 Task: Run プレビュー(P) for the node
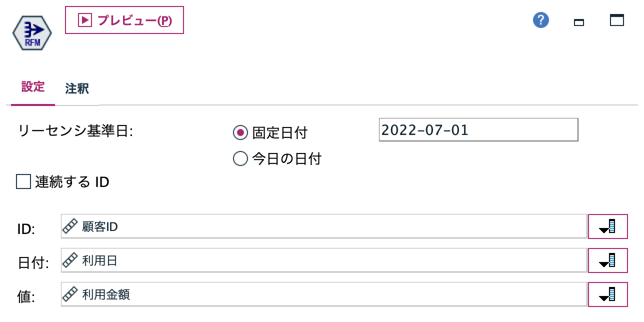coord(124,20)
